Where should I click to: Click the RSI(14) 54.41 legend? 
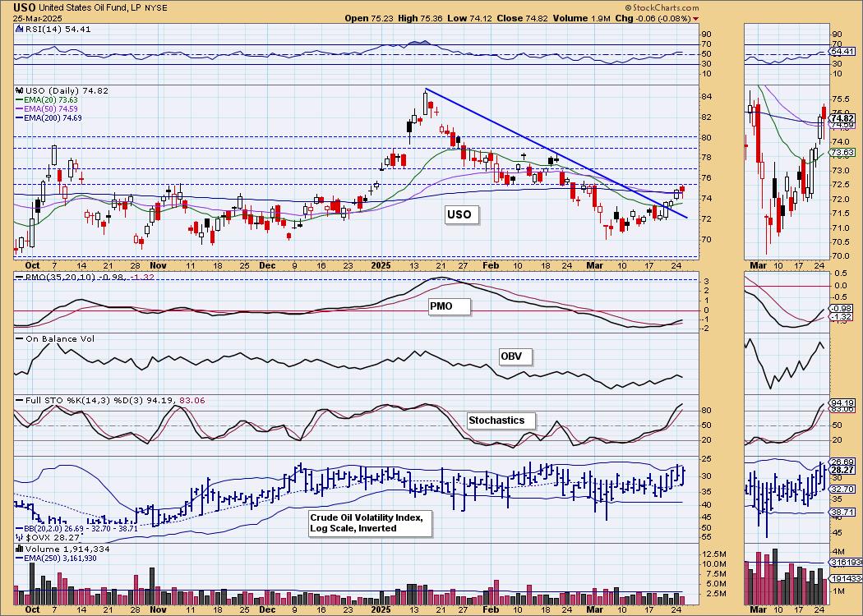[54, 29]
